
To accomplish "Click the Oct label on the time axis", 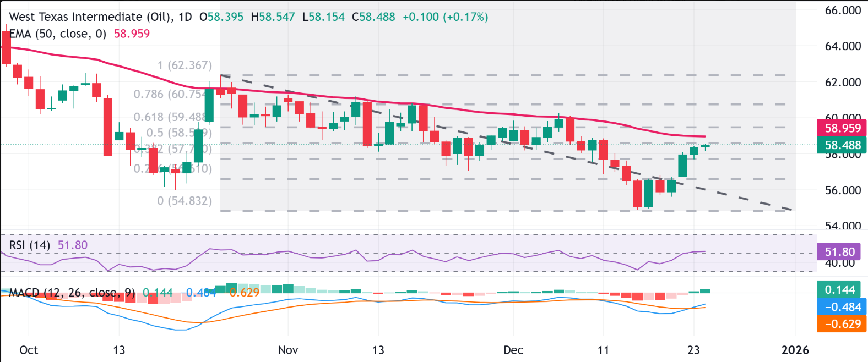I will 29,350.
